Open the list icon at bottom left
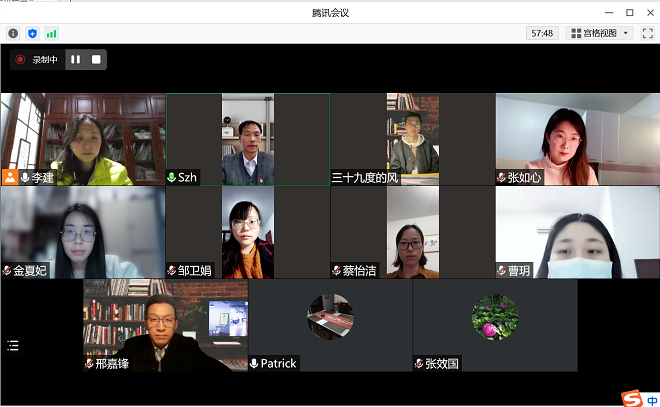660x407 pixels. point(13,346)
